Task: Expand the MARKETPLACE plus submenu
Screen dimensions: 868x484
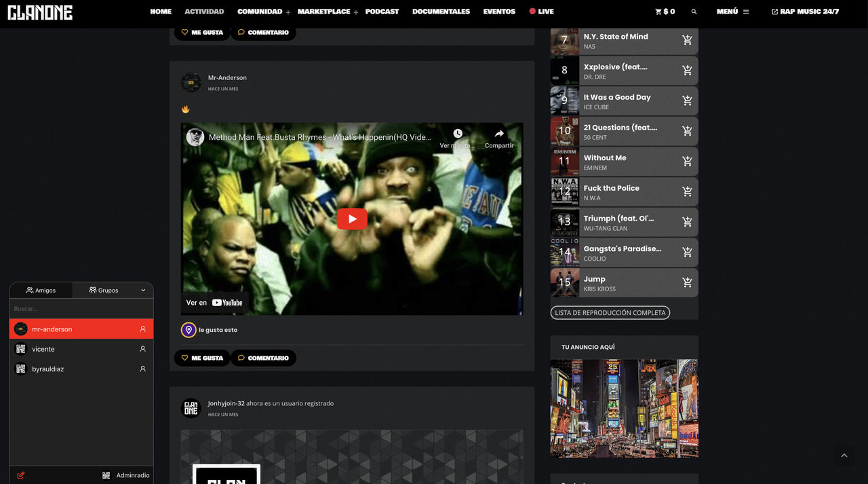Action: tap(356, 12)
